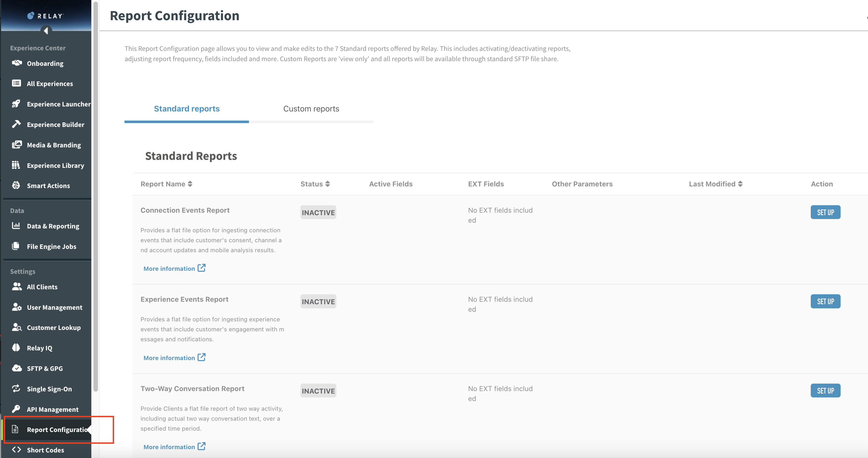Image resolution: width=868 pixels, height=458 pixels.
Task: Click the API Management key icon
Action: pos(16,409)
